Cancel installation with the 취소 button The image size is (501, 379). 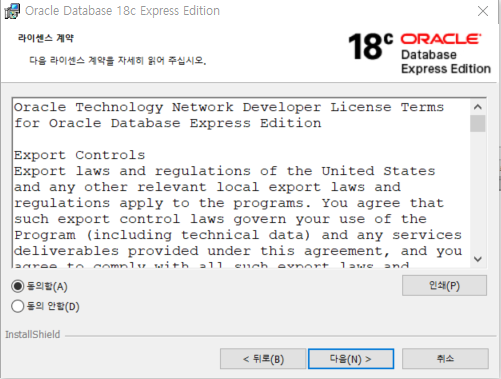coord(445,359)
